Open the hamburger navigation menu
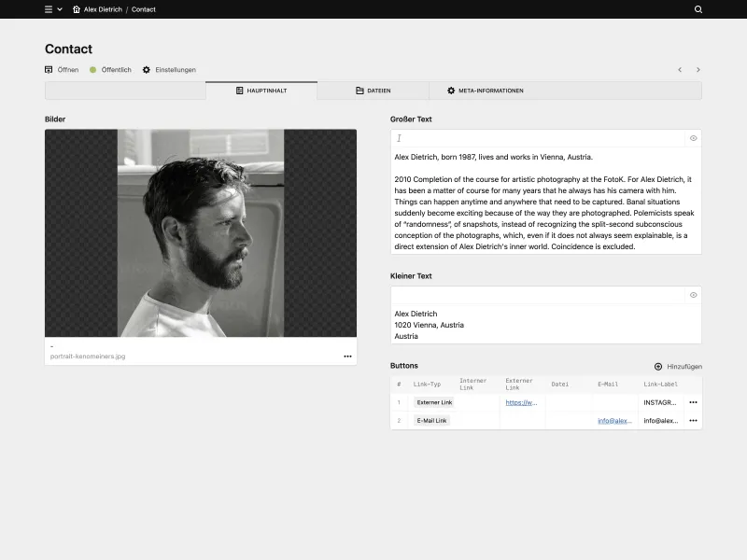 [48, 9]
